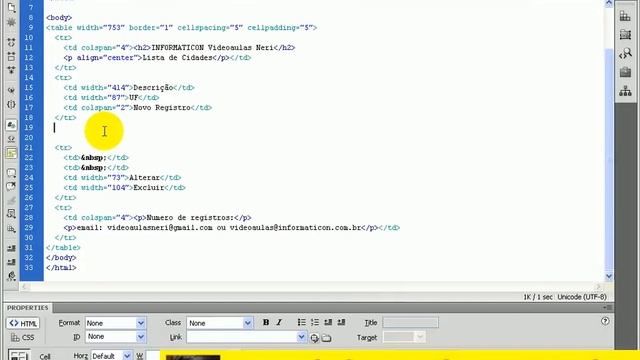Apply Ordered List from Properties
This screenshot has height=360, width=640.
point(315,322)
